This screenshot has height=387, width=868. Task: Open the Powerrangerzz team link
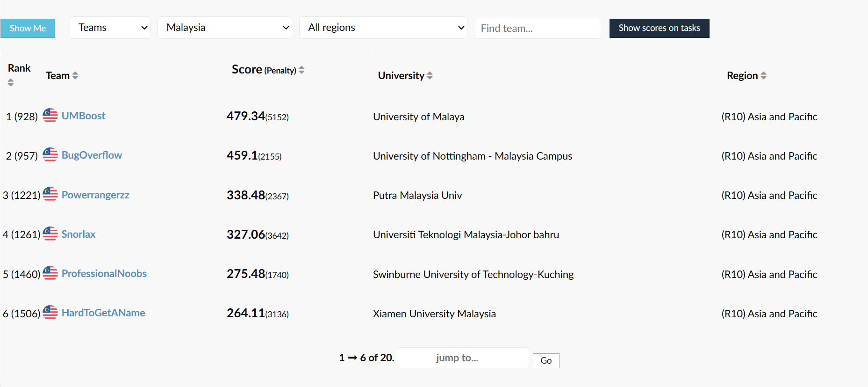point(95,195)
